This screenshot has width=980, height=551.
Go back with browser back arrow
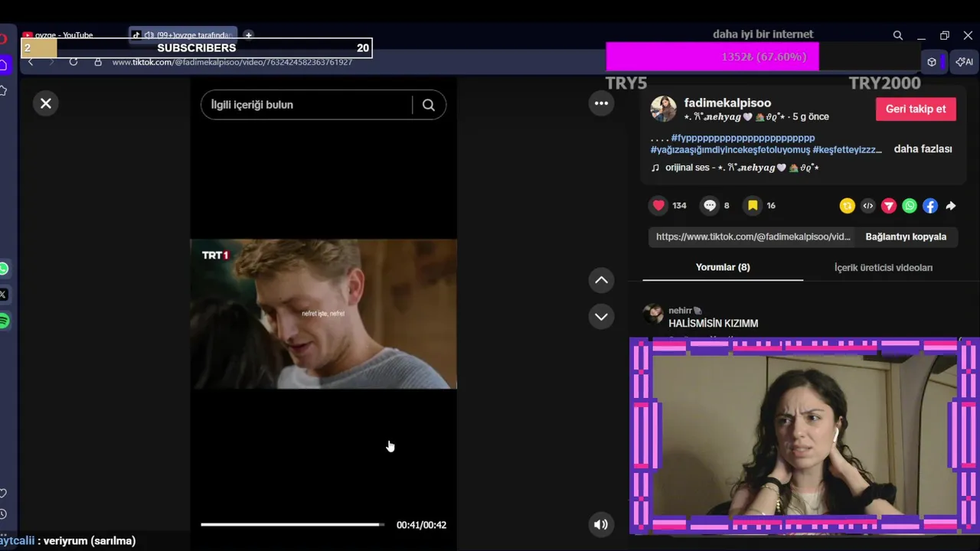pyautogui.click(x=31, y=62)
